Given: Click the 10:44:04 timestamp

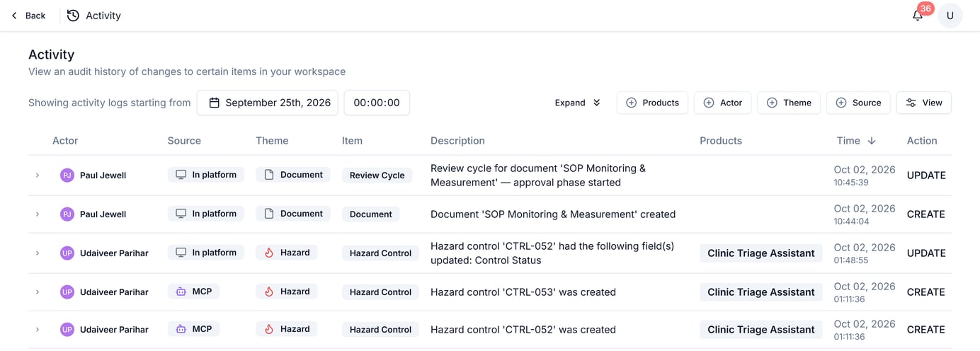Looking at the screenshot, I should [852, 221].
